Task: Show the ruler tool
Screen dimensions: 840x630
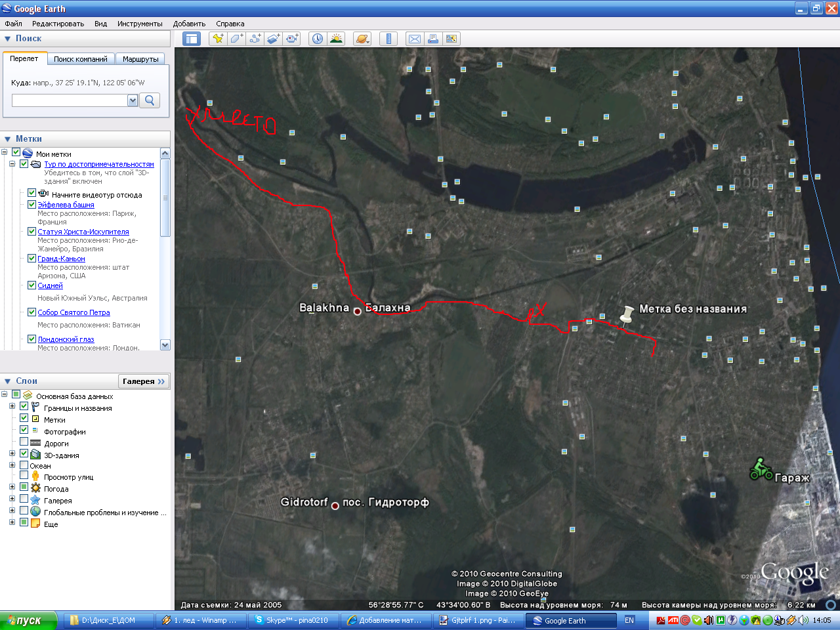Action: [x=388, y=39]
